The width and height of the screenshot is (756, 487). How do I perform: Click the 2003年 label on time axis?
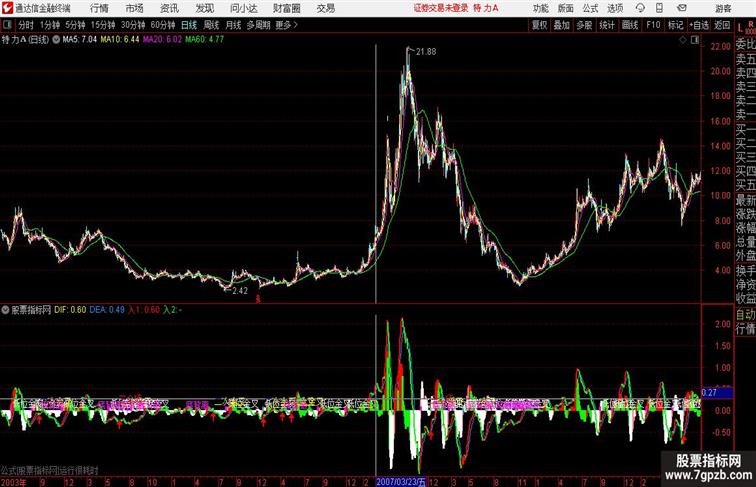pyautogui.click(x=14, y=482)
